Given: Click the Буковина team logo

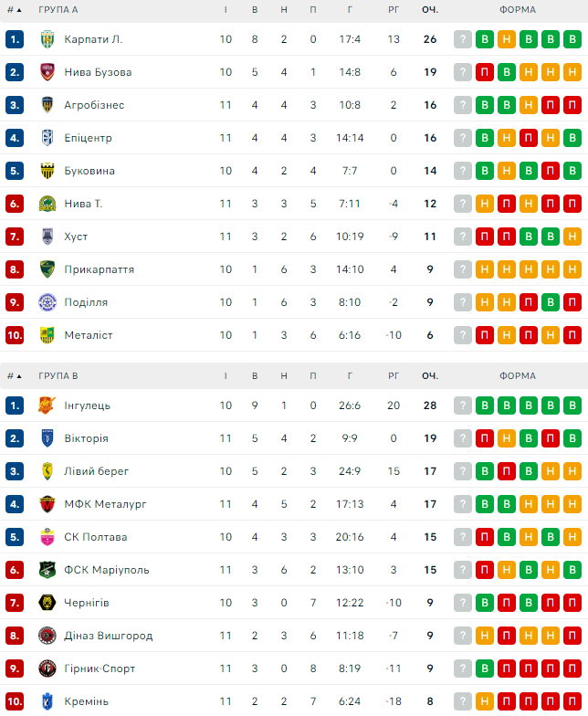Looking at the screenshot, I should [x=47, y=171].
